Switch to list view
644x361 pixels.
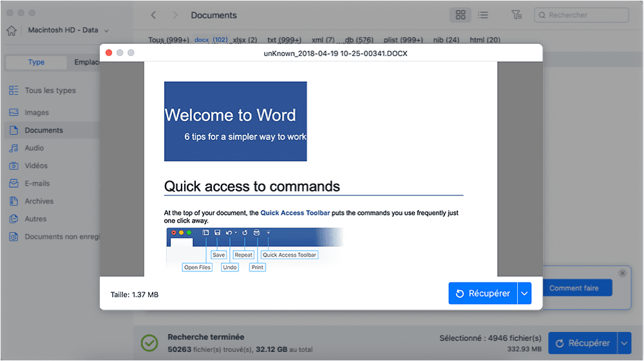click(483, 15)
